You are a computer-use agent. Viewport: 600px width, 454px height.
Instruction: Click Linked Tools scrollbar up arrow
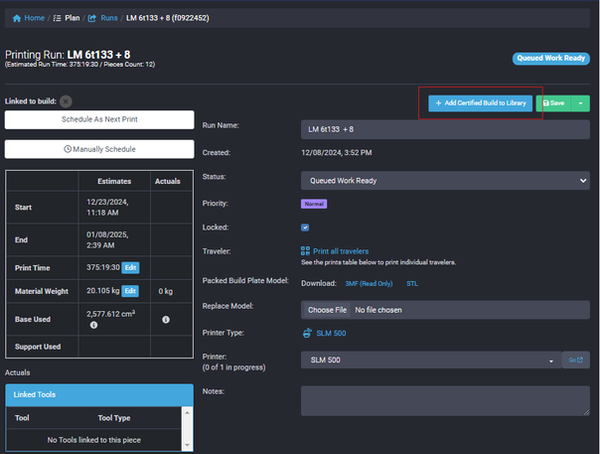point(187,412)
